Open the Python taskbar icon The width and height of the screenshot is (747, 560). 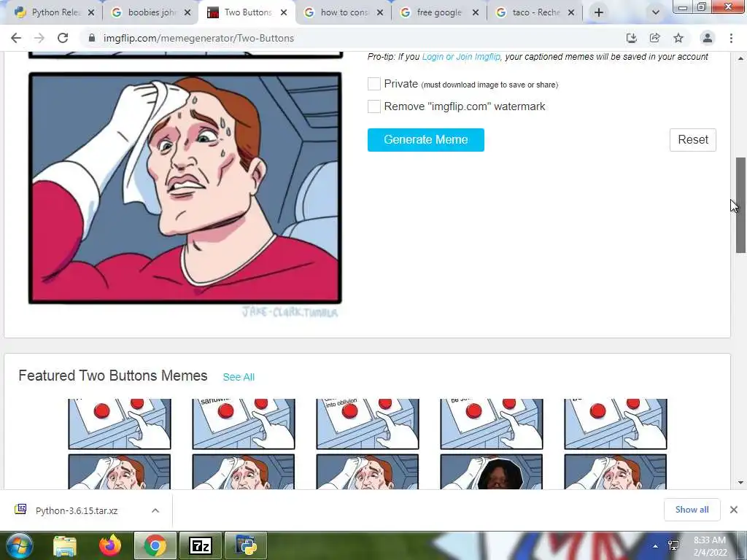click(x=245, y=545)
